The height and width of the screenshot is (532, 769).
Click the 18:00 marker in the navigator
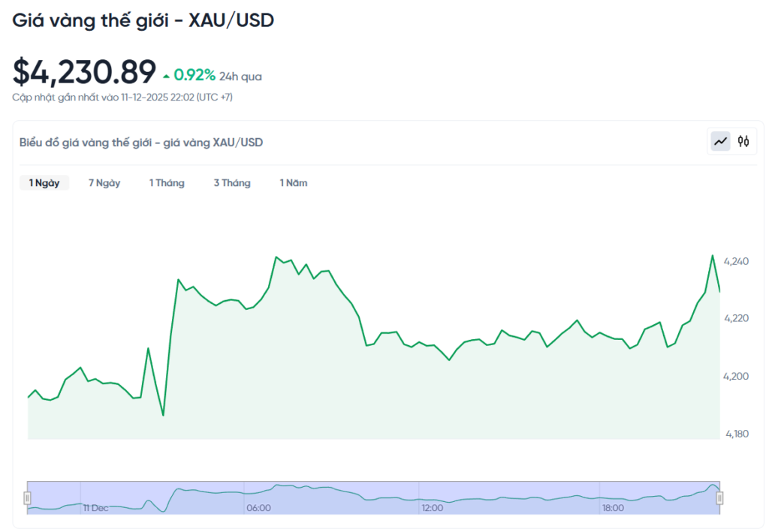pos(613,508)
